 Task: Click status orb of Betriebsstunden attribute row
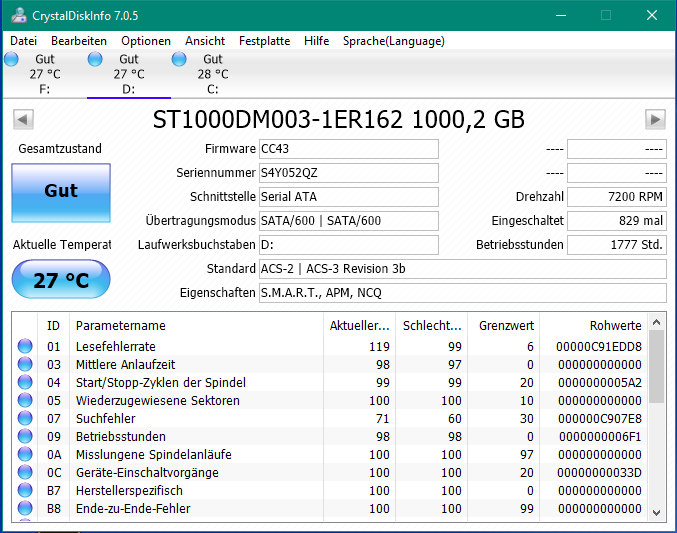[25, 436]
